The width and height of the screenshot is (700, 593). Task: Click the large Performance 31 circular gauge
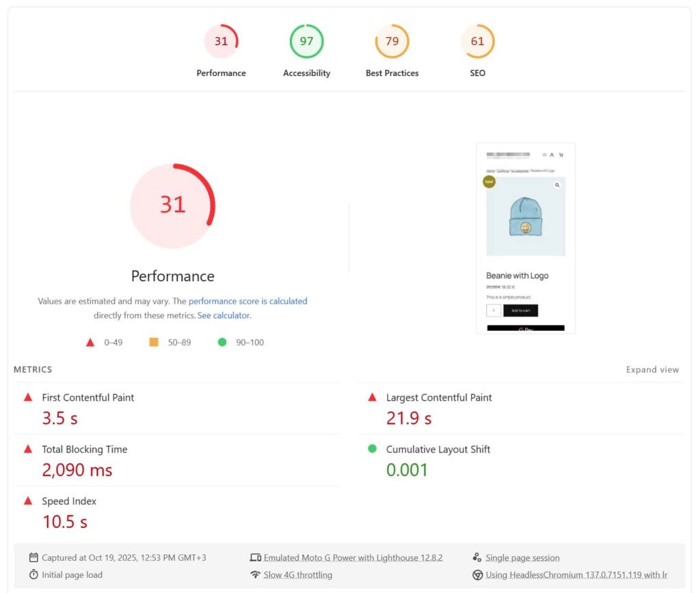pyautogui.click(x=173, y=205)
